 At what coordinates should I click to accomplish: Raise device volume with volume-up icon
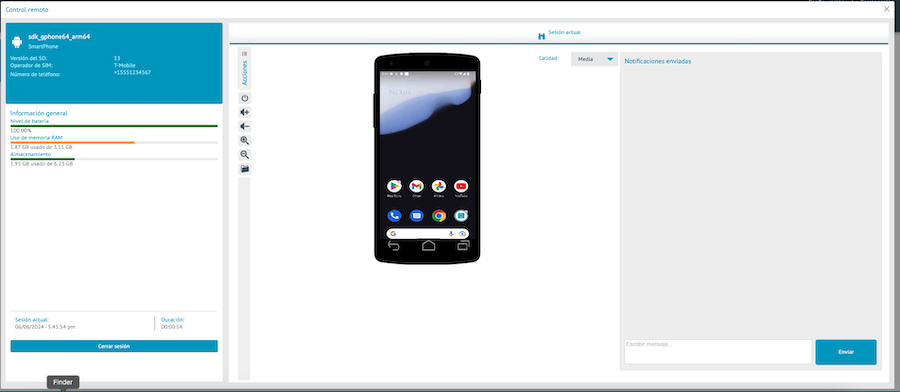pos(245,112)
